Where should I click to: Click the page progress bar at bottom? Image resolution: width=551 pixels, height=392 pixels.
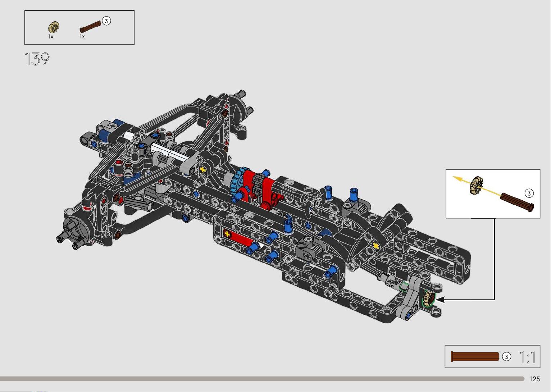(x=262, y=379)
